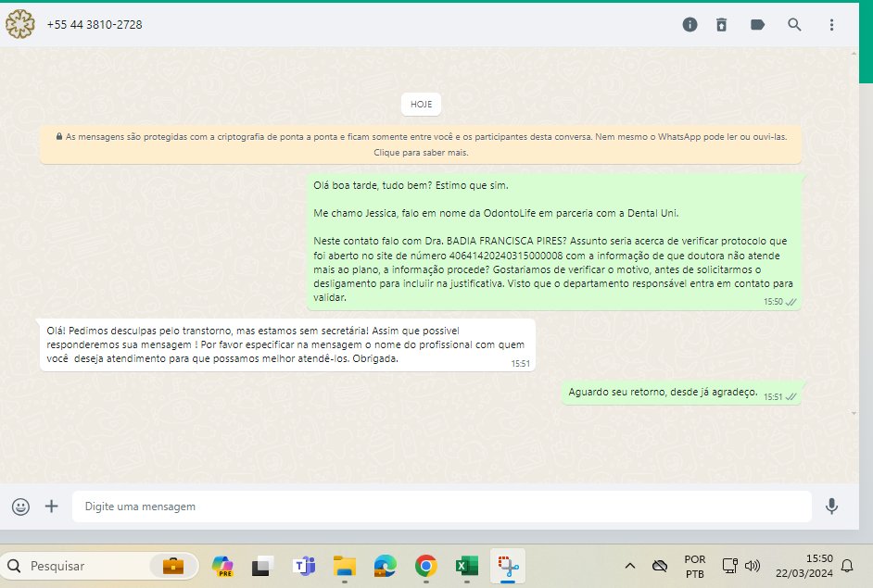Open network status tray icon

tap(729, 567)
